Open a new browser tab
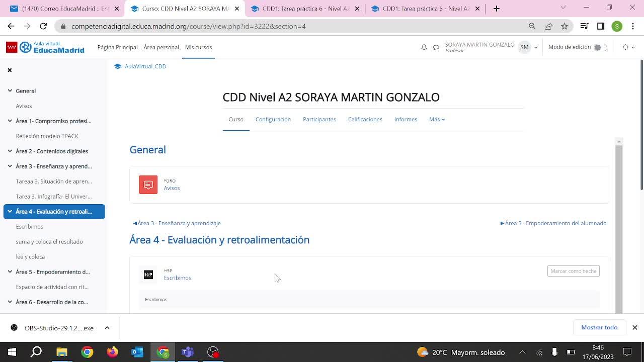Screen dimensions: 644x362 (x=497, y=9)
